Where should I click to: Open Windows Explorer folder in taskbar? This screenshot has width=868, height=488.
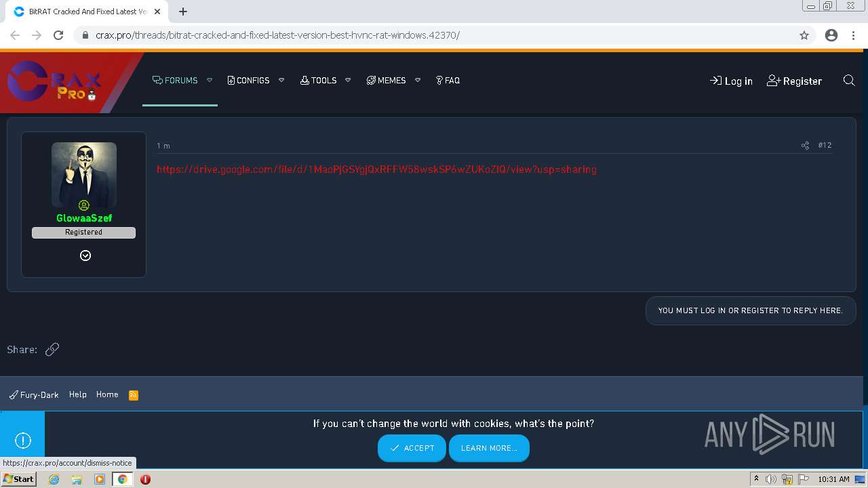tap(77, 479)
